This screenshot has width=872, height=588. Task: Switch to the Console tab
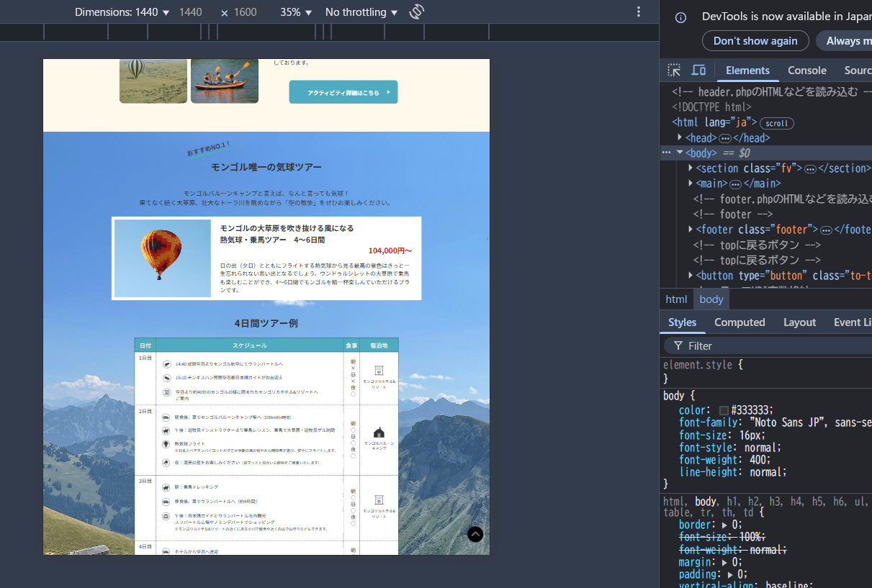pos(806,70)
